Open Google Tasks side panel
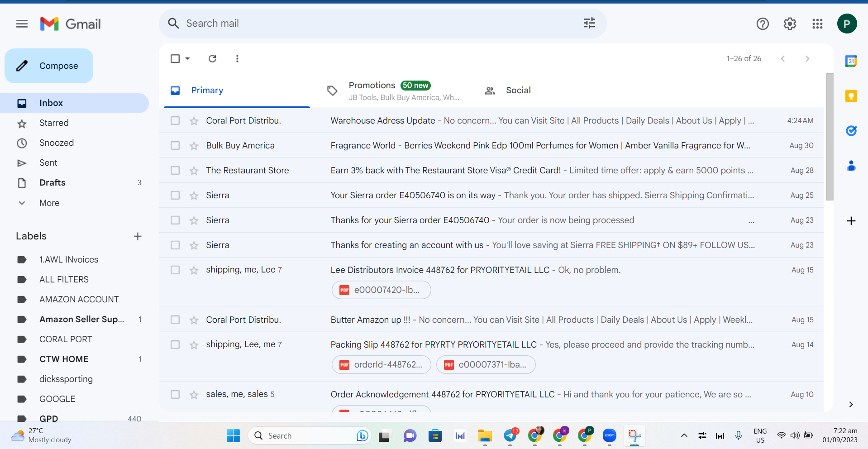 [x=851, y=131]
